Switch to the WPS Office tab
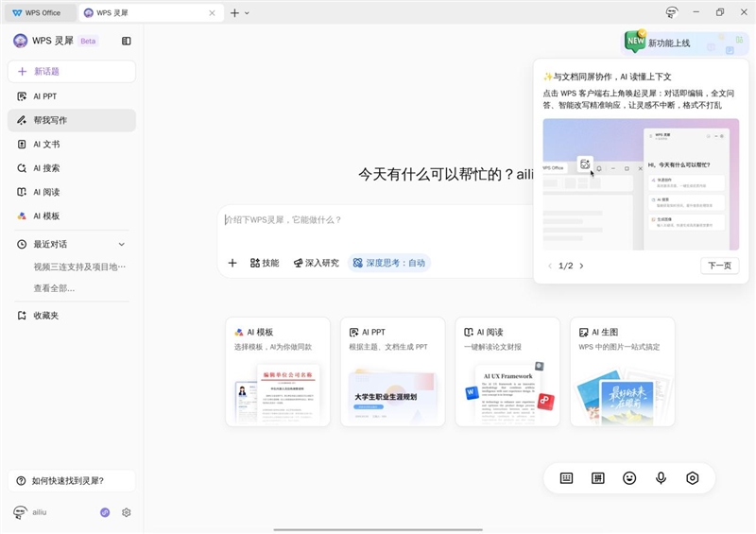The width and height of the screenshot is (756, 534). coord(38,13)
